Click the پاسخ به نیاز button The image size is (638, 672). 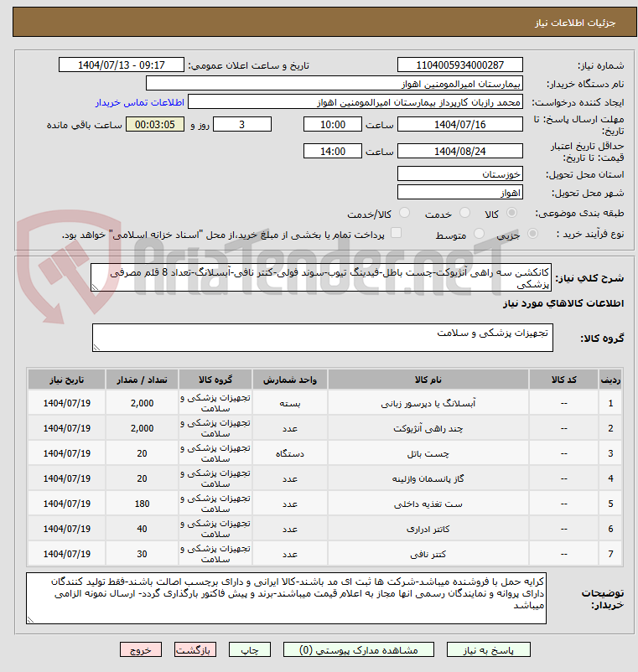[489, 649]
